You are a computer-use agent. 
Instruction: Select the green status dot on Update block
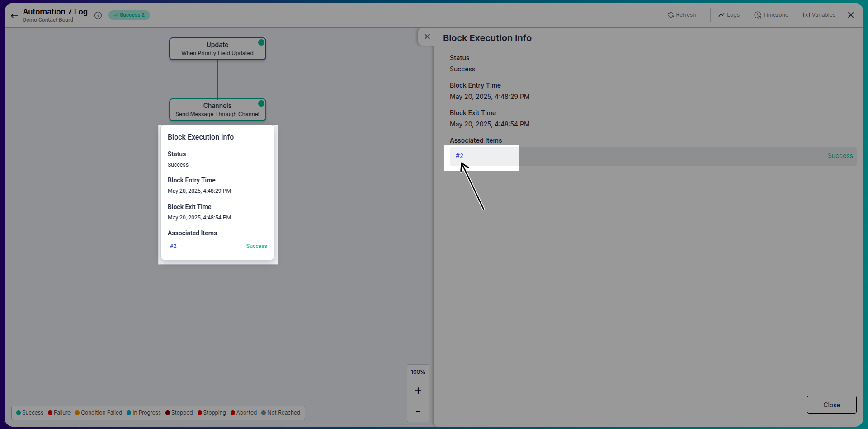pos(261,42)
